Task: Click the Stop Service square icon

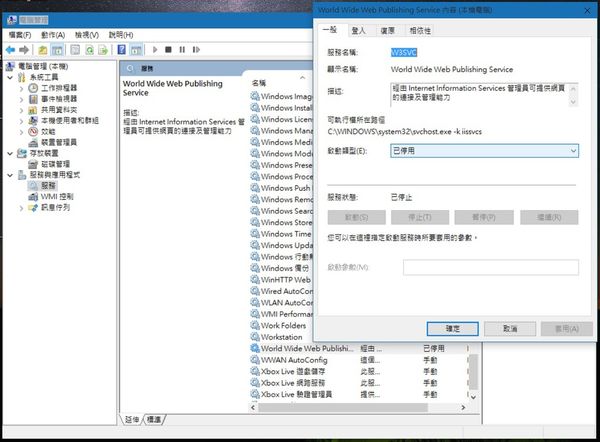Action: pyautogui.click(x=167, y=49)
